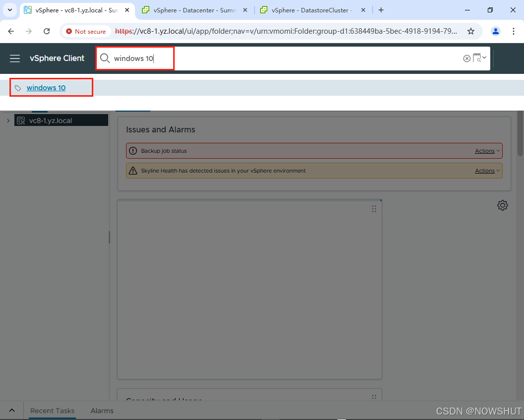Click the Not secure site warning
This screenshot has width=524, height=420.
(86, 31)
